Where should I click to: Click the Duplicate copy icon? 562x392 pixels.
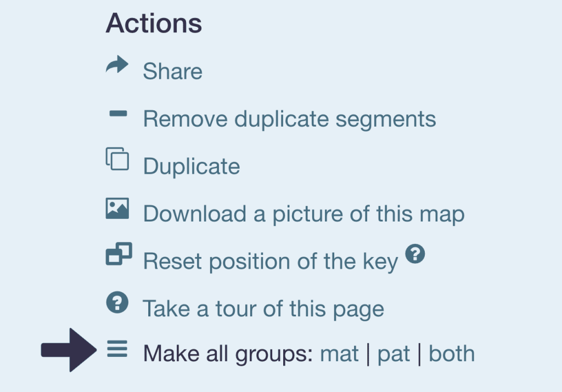click(117, 160)
